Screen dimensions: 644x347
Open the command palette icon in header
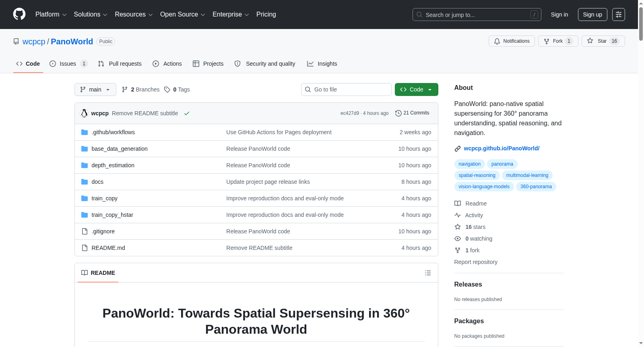(619, 15)
